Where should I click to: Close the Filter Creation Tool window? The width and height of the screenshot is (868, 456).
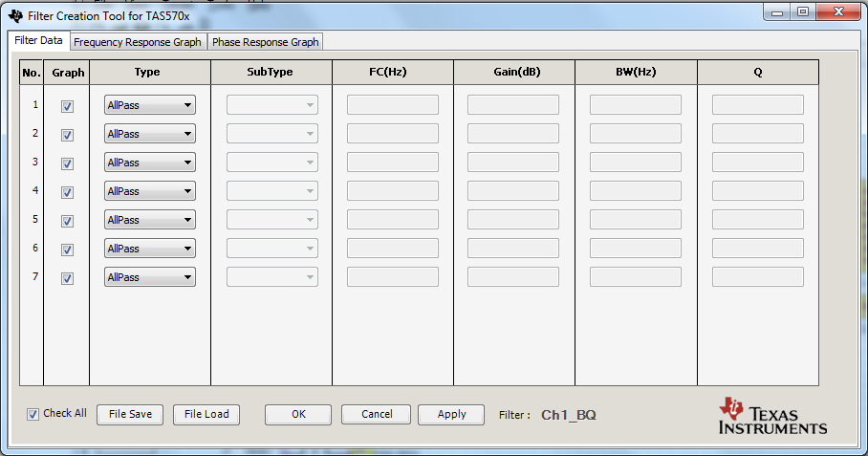point(838,12)
